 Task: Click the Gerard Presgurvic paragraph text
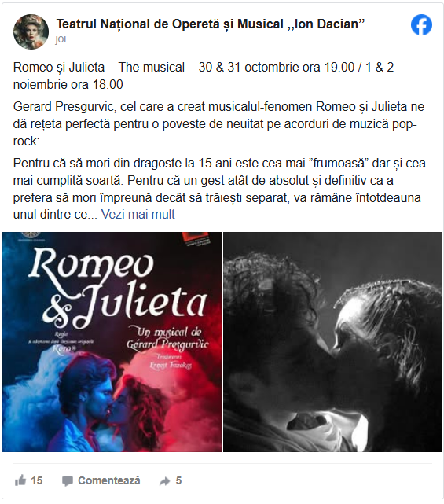pyautogui.click(x=218, y=123)
